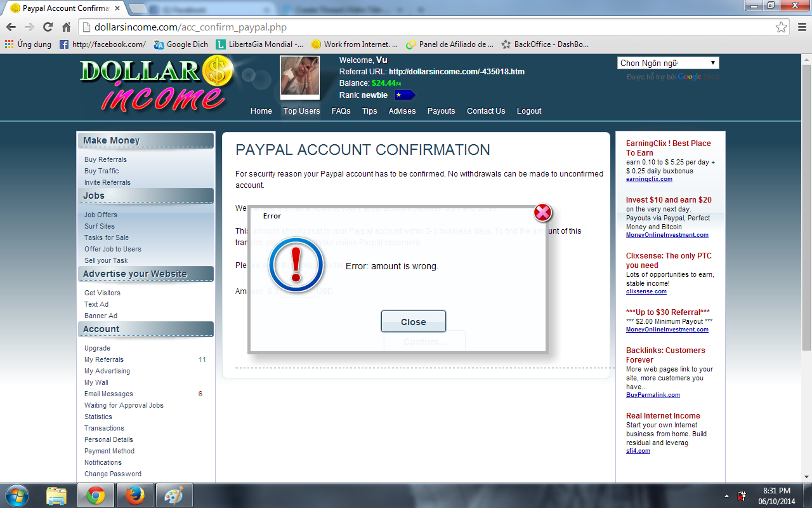Click the address bar URL field
The height and width of the screenshot is (508, 812).
click(x=434, y=27)
